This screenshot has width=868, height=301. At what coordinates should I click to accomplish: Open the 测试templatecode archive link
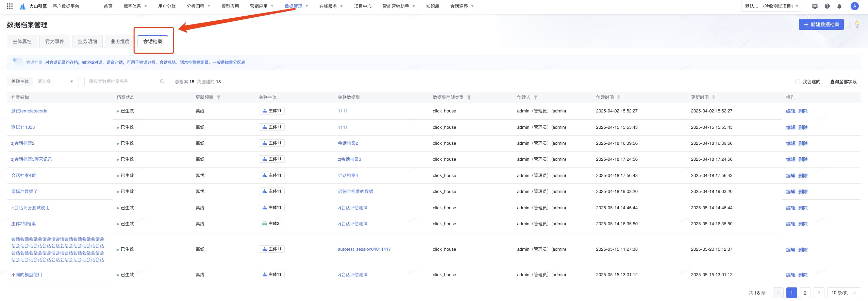point(29,111)
